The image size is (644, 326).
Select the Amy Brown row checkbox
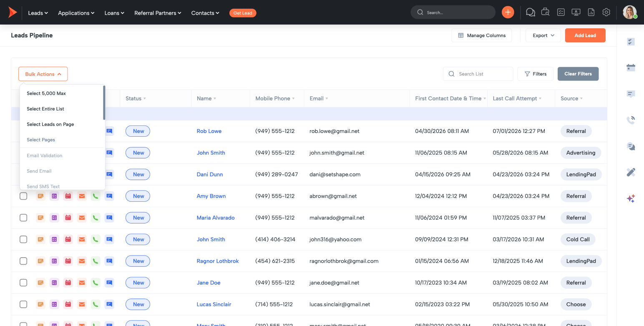[x=23, y=196]
